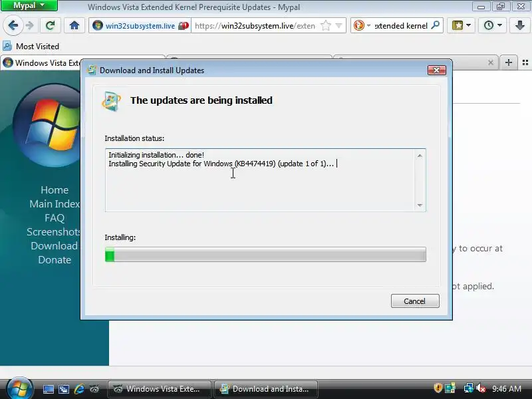The height and width of the screenshot is (399, 532).
Task: Open the URL history dropdown arrow
Action: click(338, 25)
